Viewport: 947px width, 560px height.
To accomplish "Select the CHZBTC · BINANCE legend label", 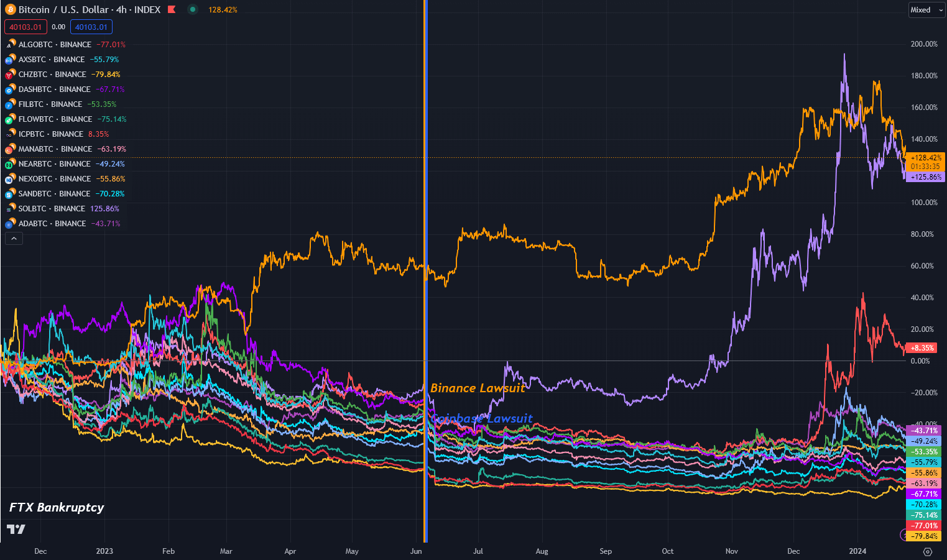I will [x=52, y=74].
